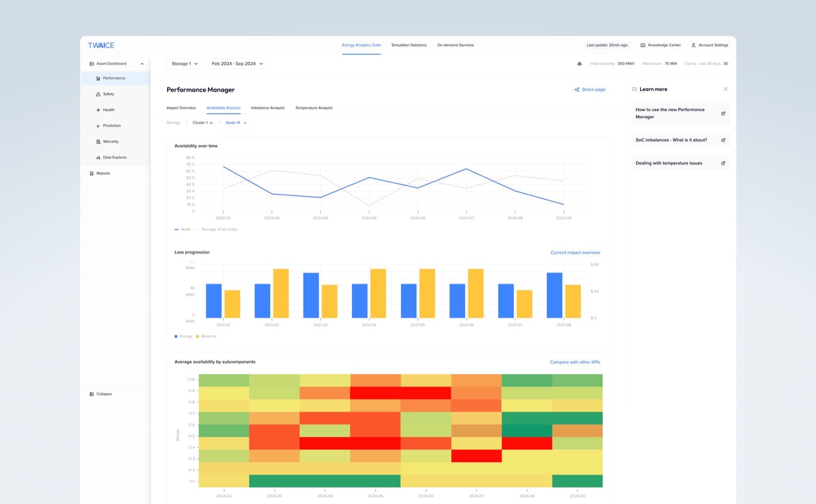
Task: Toggle the Revenue legend entry
Action: 206,336
